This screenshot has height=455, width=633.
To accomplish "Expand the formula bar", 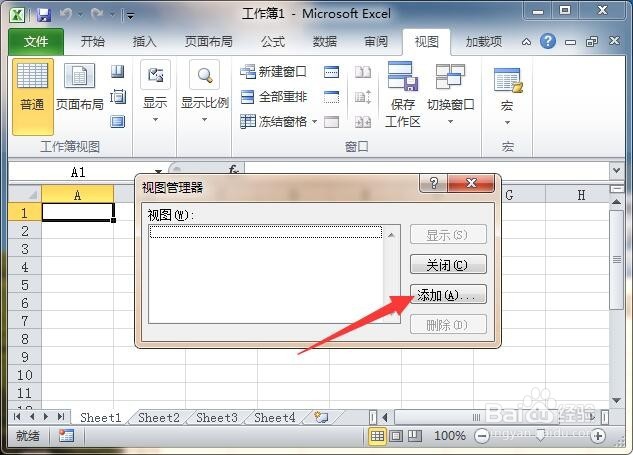I will point(616,171).
